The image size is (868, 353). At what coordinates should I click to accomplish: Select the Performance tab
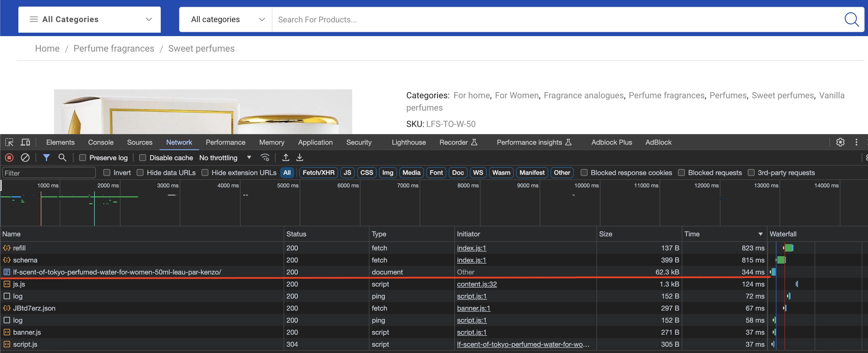pyautogui.click(x=225, y=142)
